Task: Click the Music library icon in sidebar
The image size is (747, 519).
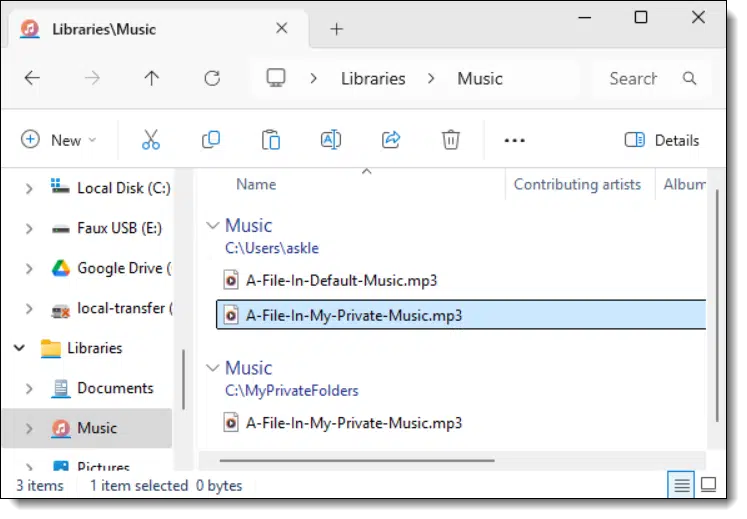Action: coord(61,428)
